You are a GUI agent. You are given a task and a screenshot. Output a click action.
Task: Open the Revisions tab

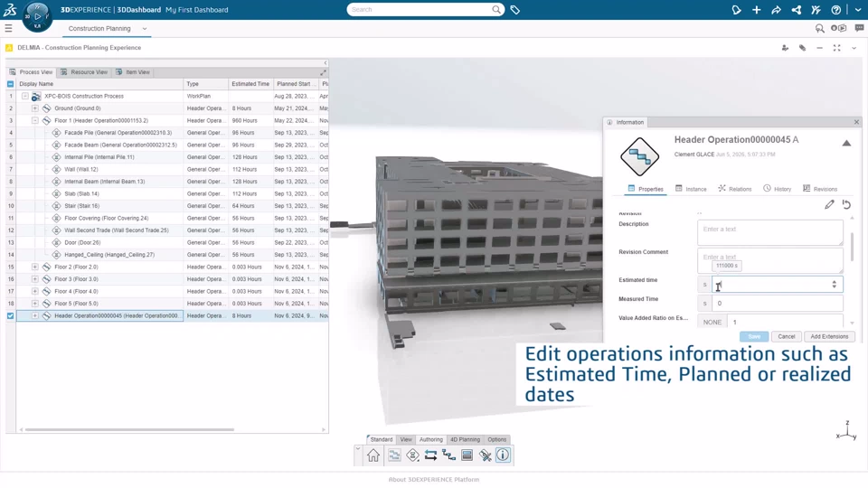820,189
